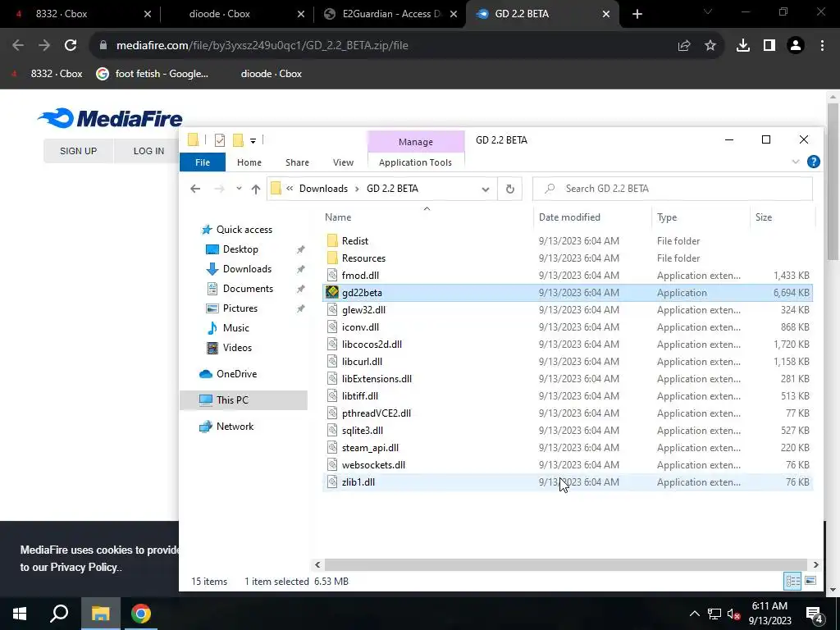Viewport: 840px width, 630px height.
Task: Open the Chrome profile avatar
Action: point(796,46)
